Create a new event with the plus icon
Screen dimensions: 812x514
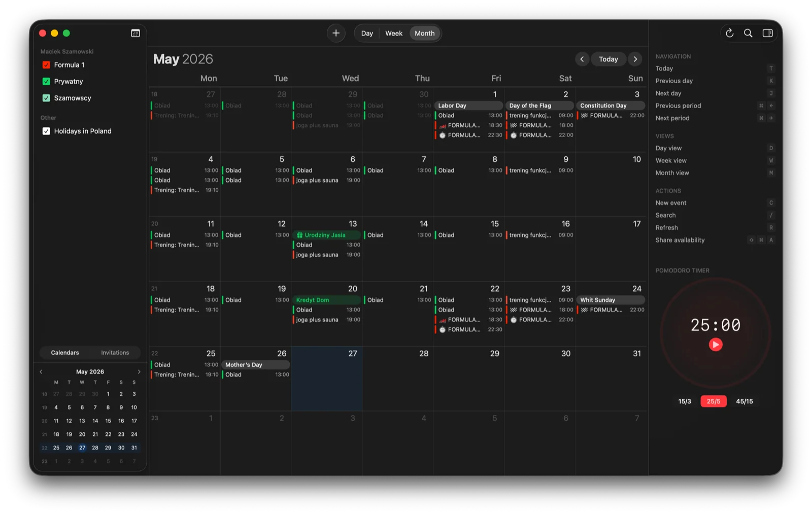click(335, 33)
